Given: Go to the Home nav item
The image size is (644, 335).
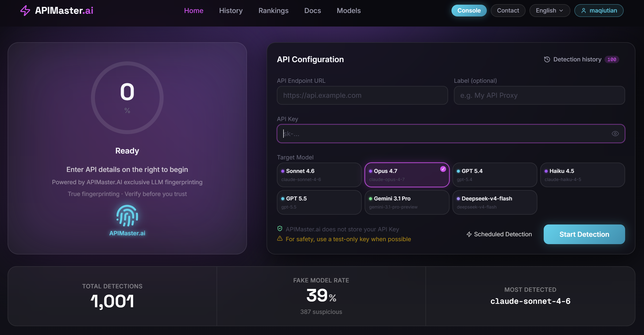Looking at the screenshot, I should pos(193,11).
